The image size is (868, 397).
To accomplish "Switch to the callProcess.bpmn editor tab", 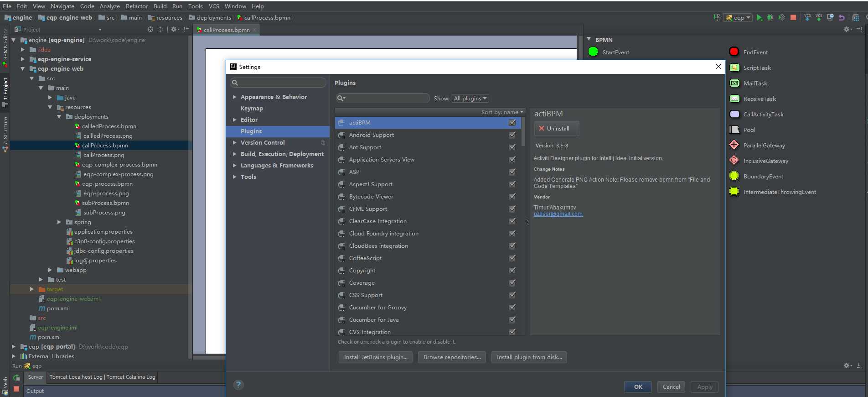I will 227,30.
